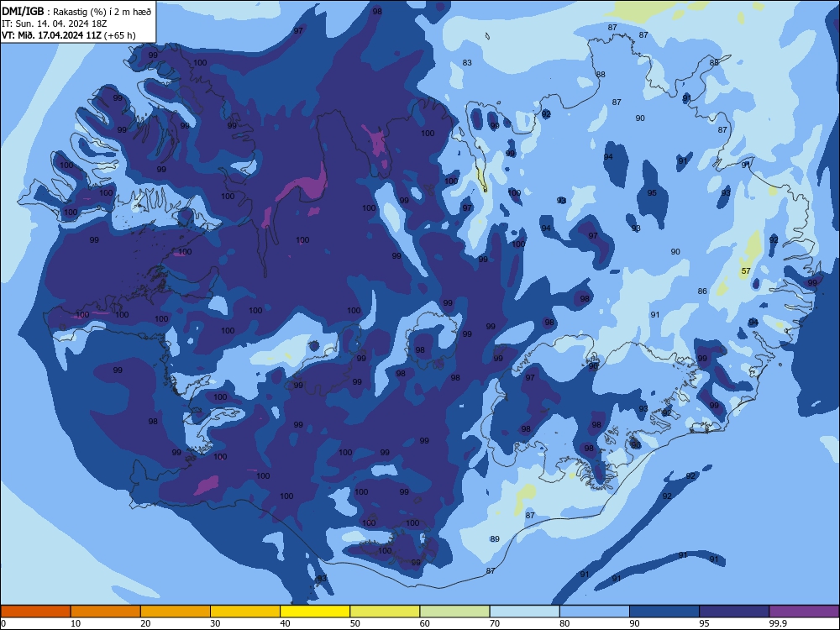Click the legend tick label '80'
This screenshot has width=840, height=630.
coord(564,623)
